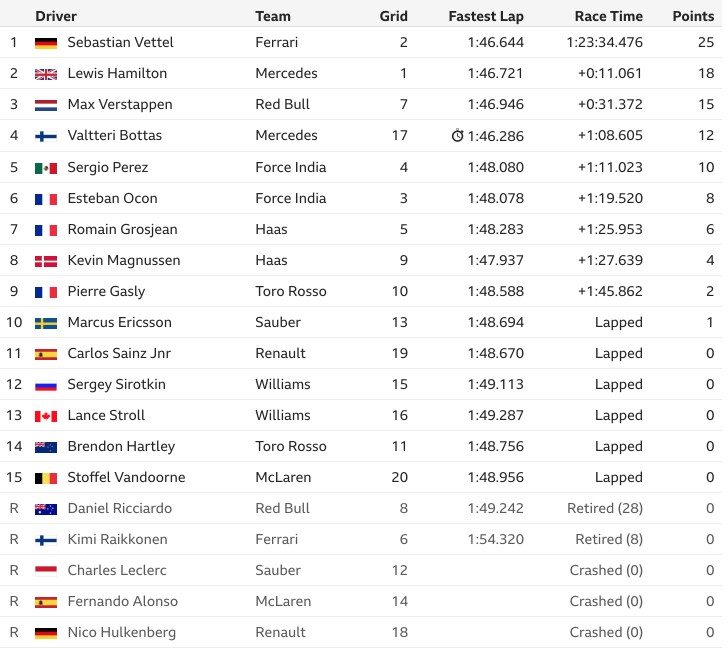728x648 pixels.
Task: Click the German flag beside Sebastian Vettel
Action: click(46, 43)
